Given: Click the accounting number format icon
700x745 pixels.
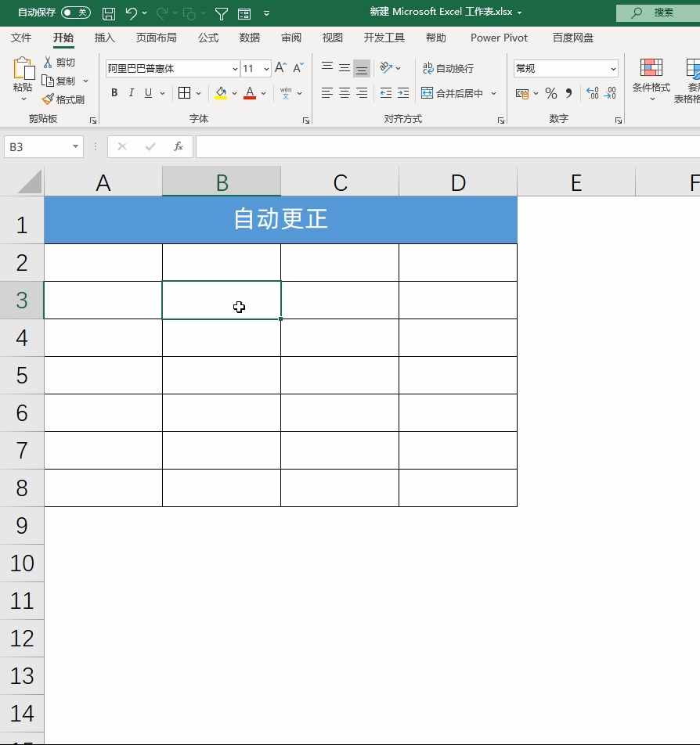Looking at the screenshot, I should pos(522,94).
